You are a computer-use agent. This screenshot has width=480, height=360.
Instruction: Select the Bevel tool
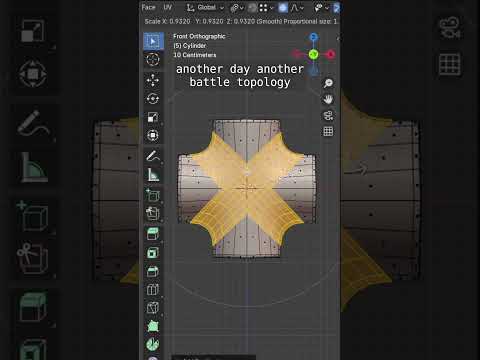[153, 271]
